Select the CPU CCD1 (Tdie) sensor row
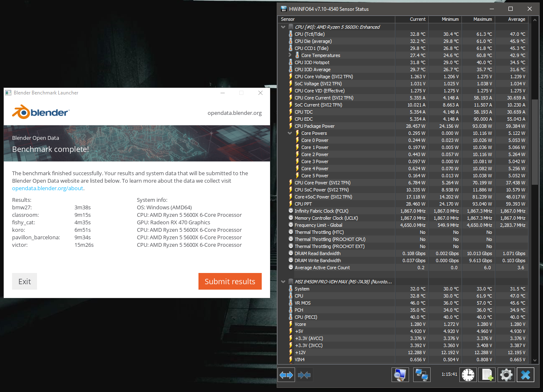This screenshot has height=392, width=543. 403,48
